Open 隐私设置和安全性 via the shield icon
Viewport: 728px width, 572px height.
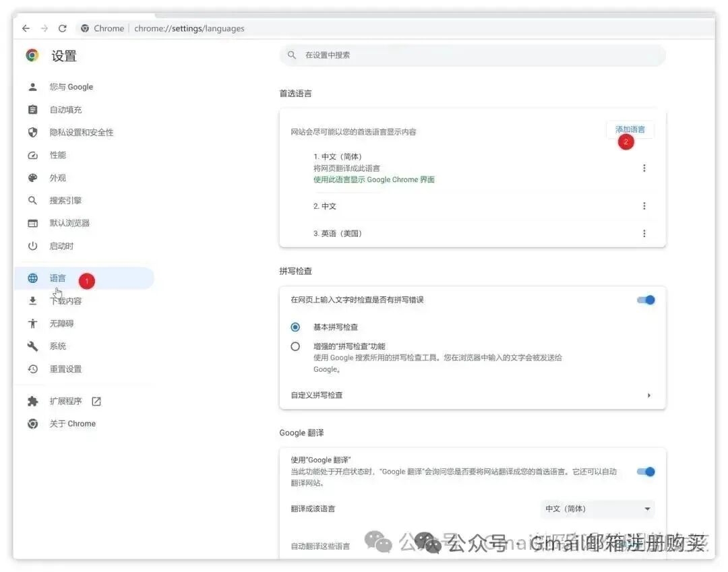click(33, 132)
